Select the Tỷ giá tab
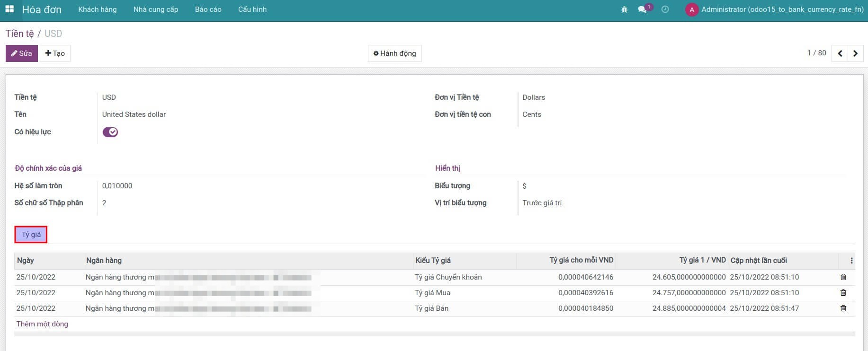This screenshot has width=868, height=351. [x=31, y=235]
